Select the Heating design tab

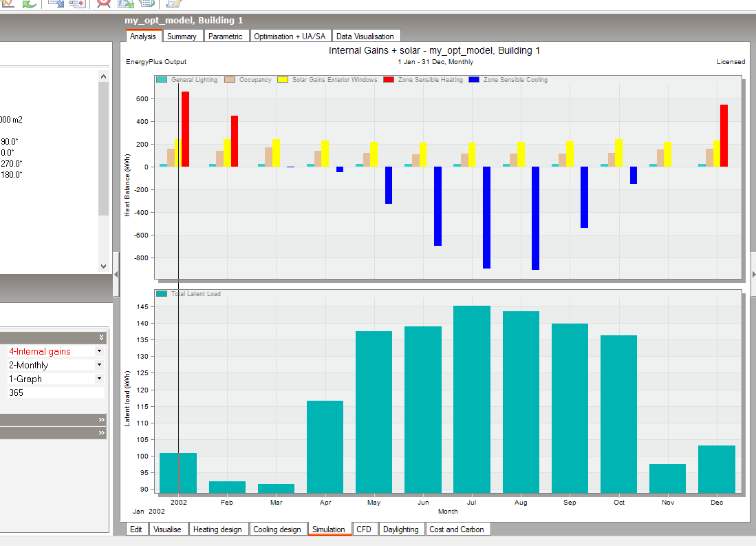coord(217,529)
